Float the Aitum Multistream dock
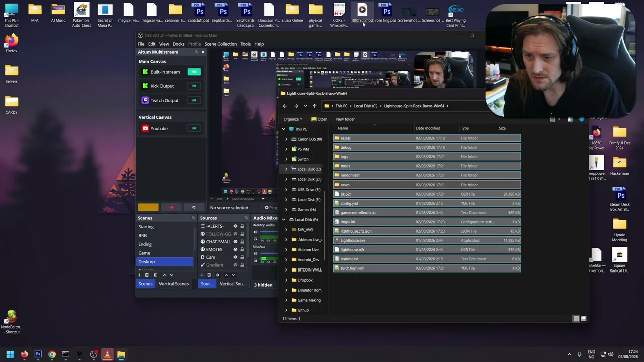The height and width of the screenshot is (362, 644). 196,52
